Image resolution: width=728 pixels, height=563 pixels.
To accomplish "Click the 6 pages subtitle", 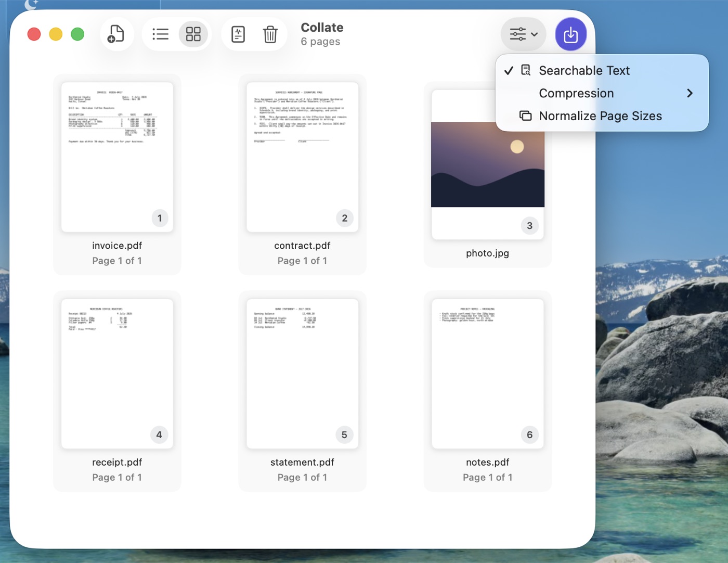I will pyautogui.click(x=320, y=42).
